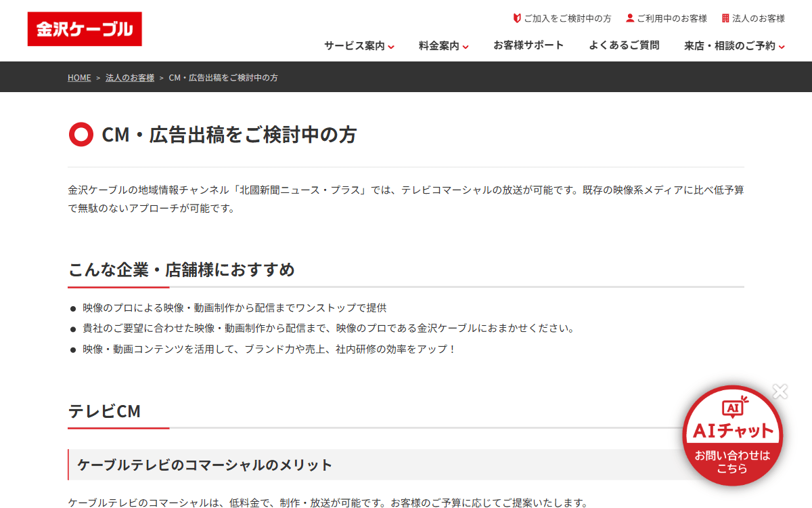Open お客様サポート menu item
The width and height of the screenshot is (812, 508).
tap(528, 45)
